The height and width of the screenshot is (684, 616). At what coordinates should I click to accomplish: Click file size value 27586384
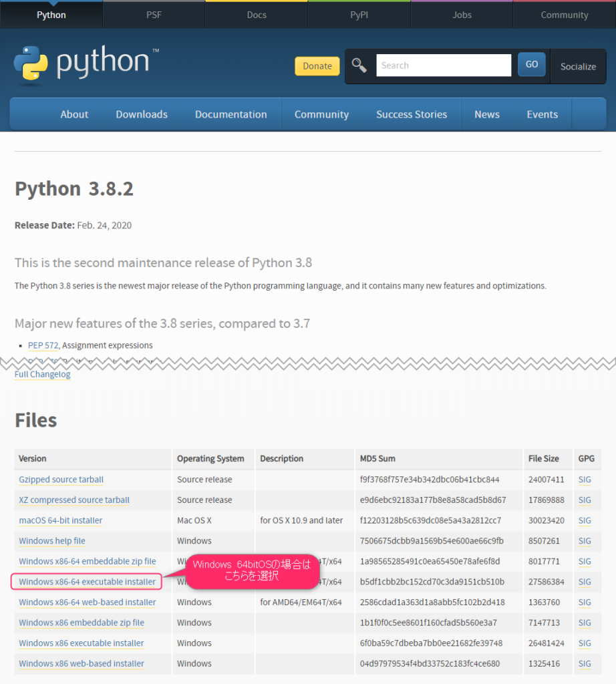(547, 582)
